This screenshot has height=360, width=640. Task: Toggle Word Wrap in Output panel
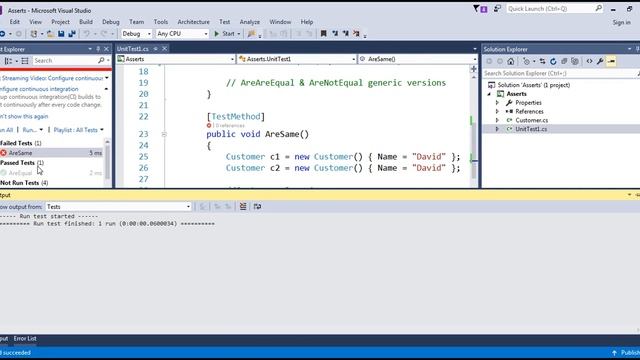[x=257, y=207]
